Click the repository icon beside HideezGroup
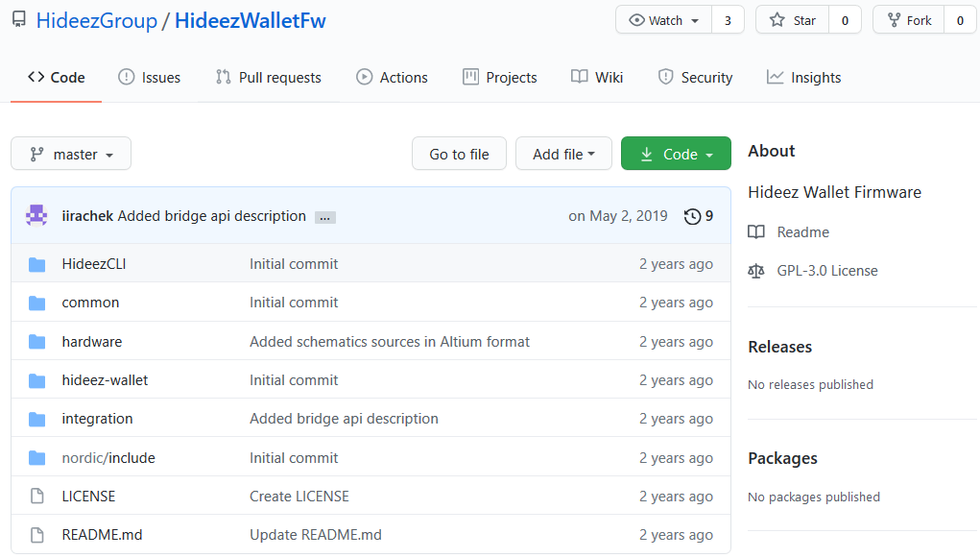The image size is (980, 558). coord(19,20)
